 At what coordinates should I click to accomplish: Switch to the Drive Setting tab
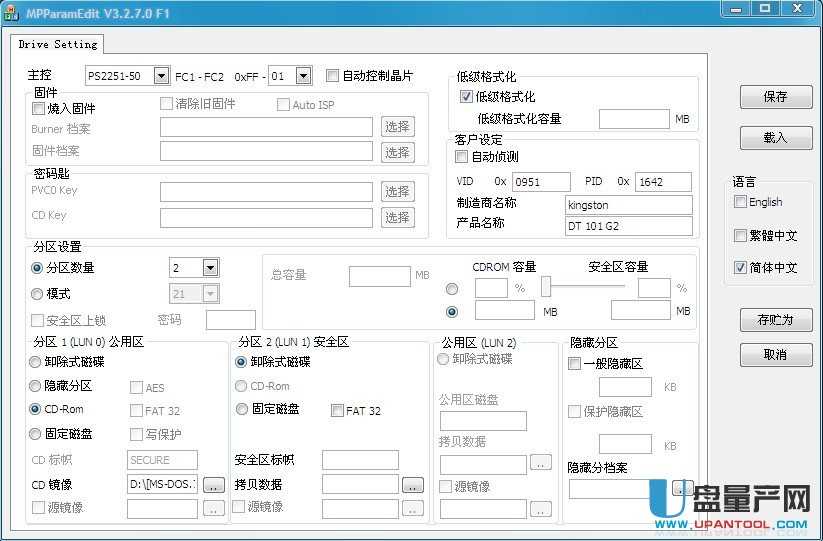[58, 44]
